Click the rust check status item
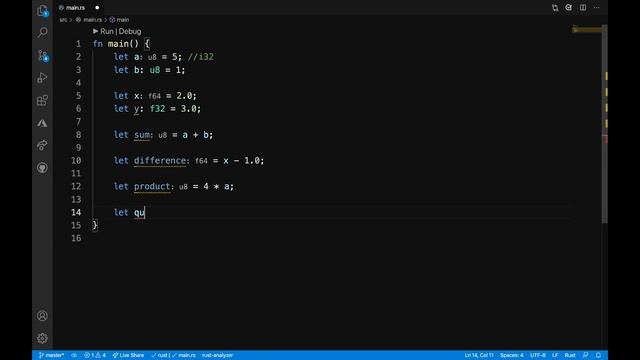640x360 pixels. 159,355
